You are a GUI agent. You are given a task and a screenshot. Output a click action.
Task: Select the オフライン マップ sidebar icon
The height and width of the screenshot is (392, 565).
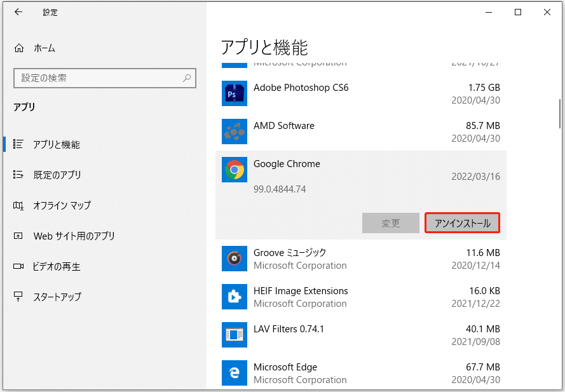18,205
